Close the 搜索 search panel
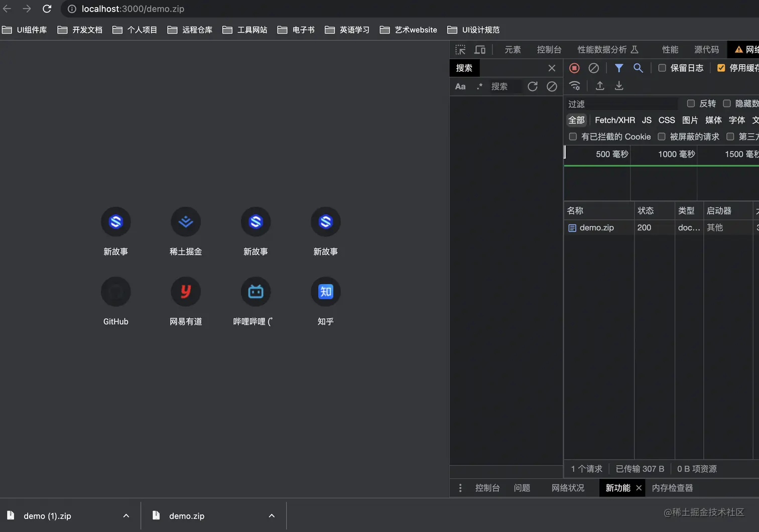This screenshot has width=759, height=532. pyautogui.click(x=552, y=68)
